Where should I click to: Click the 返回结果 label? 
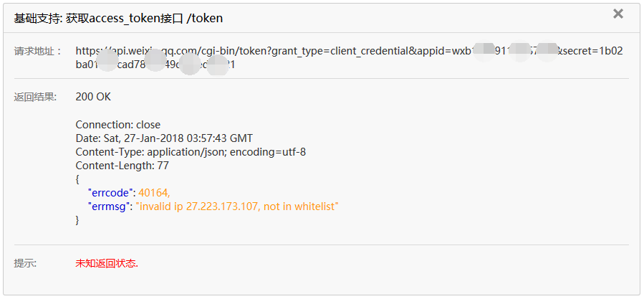(35, 97)
